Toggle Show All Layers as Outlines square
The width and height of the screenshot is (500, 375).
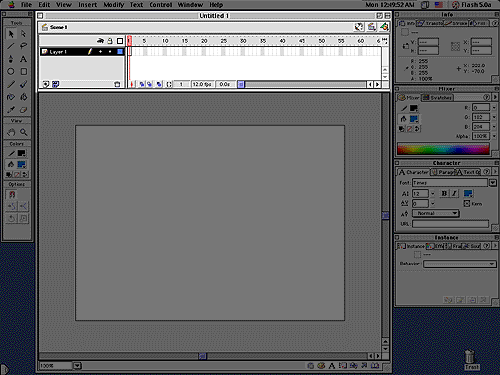point(120,41)
